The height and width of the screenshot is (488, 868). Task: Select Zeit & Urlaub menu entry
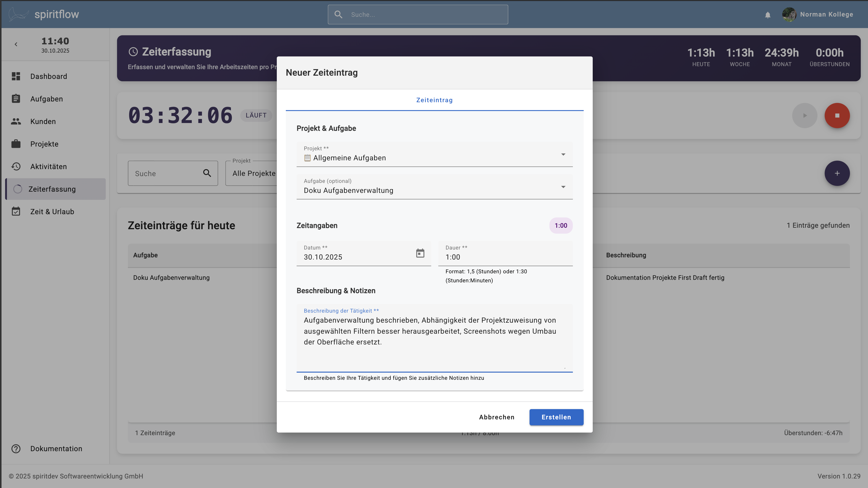[x=55, y=212]
